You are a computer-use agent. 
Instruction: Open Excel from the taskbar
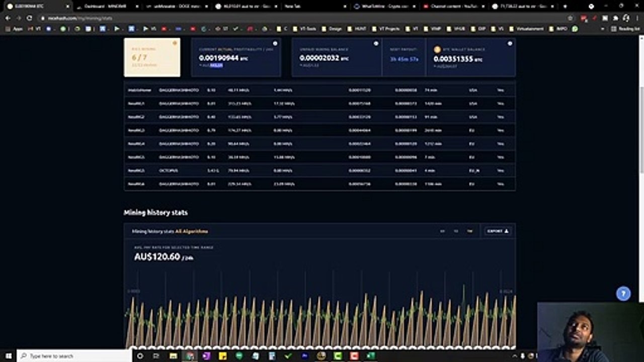coord(371,356)
